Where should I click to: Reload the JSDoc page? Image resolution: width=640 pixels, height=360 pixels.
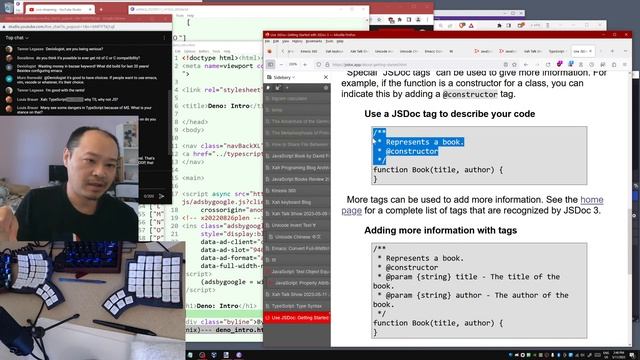548,64
